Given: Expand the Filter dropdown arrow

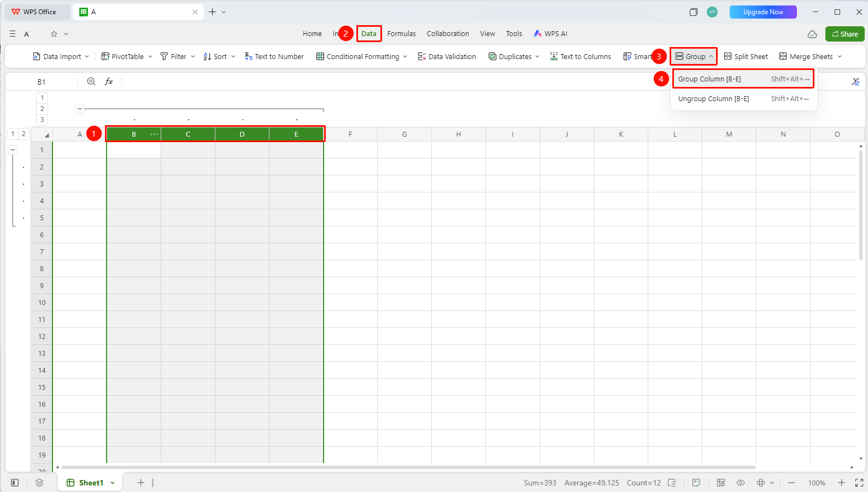Looking at the screenshot, I should pyautogui.click(x=193, y=56).
